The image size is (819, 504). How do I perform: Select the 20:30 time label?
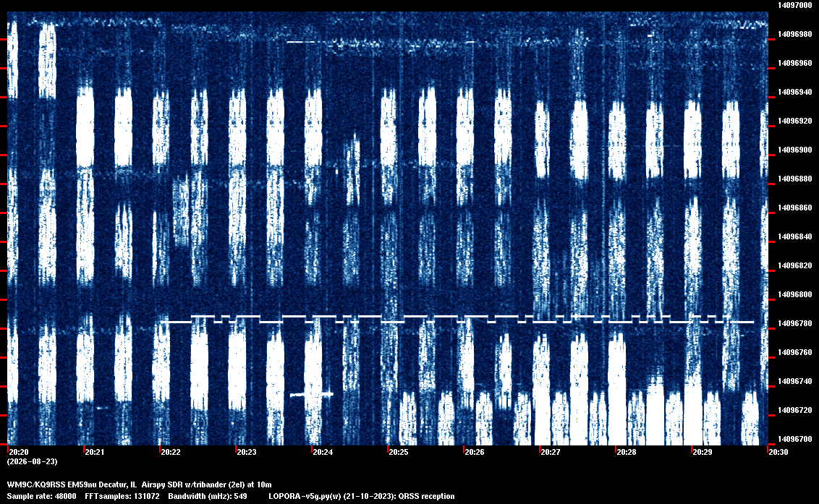pyautogui.click(x=778, y=452)
